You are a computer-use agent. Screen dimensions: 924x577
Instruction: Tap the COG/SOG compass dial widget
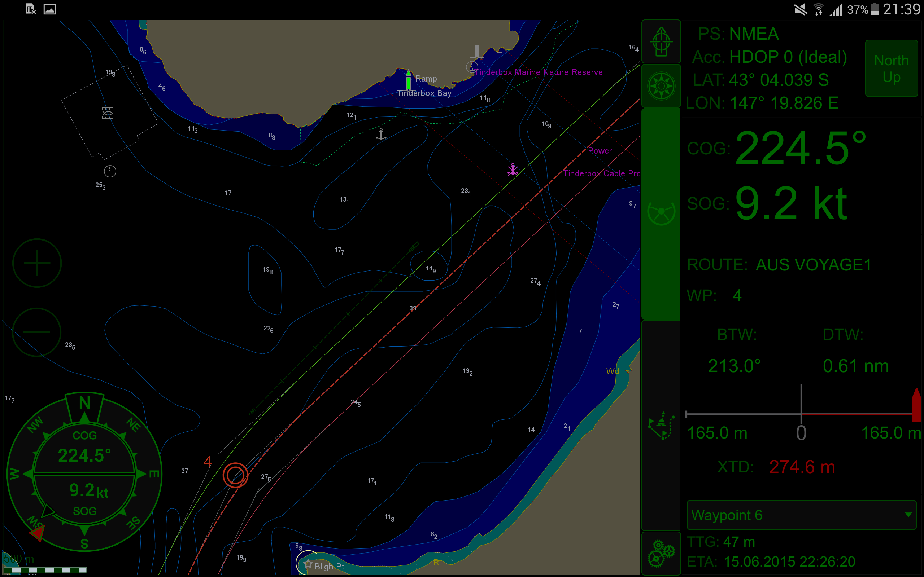pyautogui.click(x=84, y=473)
